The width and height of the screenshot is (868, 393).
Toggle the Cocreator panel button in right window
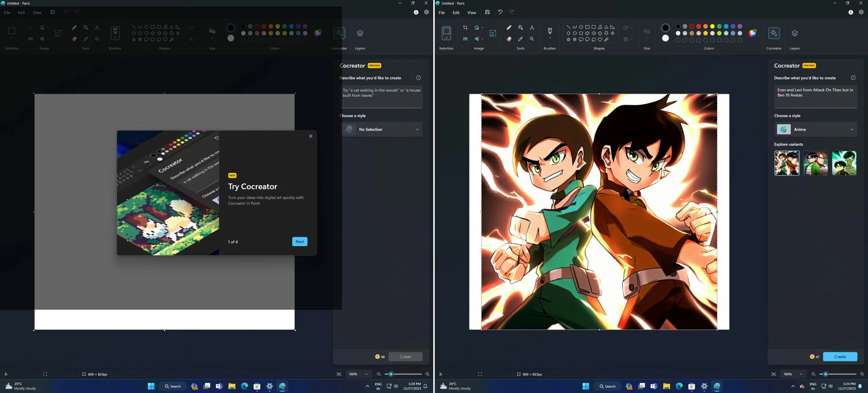[774, 33]
